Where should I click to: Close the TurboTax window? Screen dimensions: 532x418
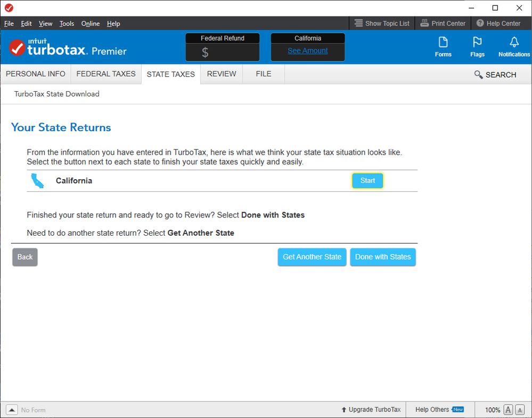(x=519, y=8)
